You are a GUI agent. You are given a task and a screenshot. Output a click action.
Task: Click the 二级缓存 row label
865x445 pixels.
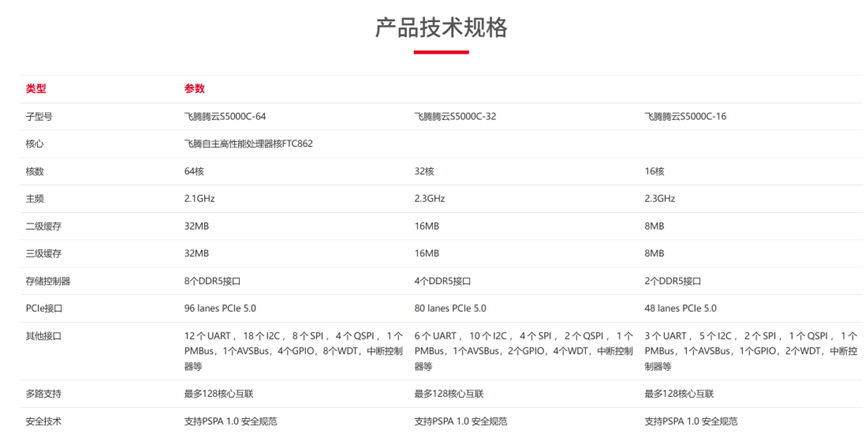(44, 226)
